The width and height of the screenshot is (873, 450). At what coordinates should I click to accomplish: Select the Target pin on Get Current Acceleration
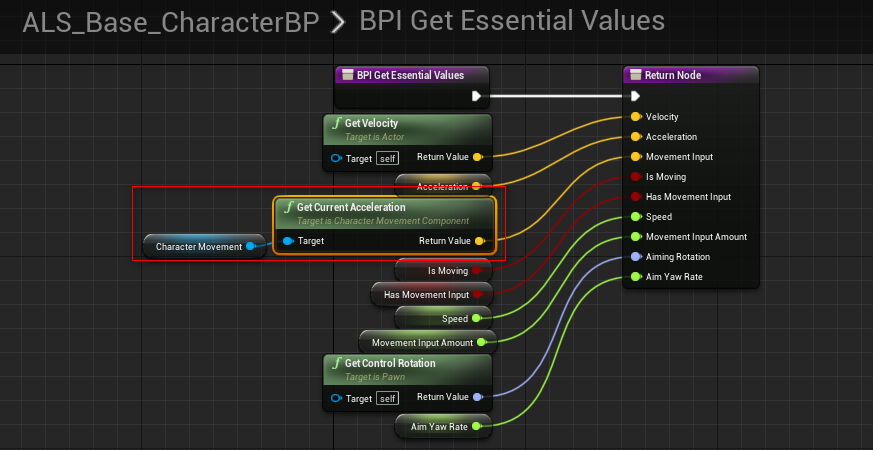pos(288,241)
